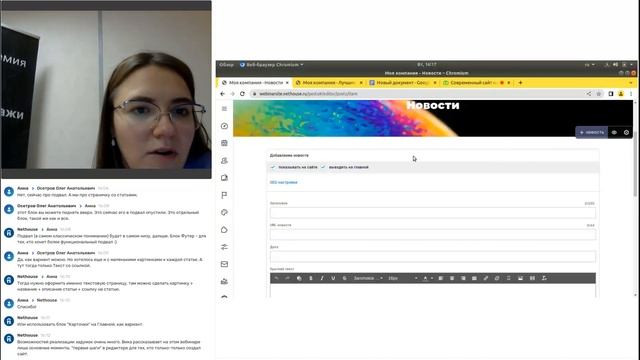Open the design palette icon in sidebar
The height and width of the screenshot is (360, 640).
(x=224, y=212)
